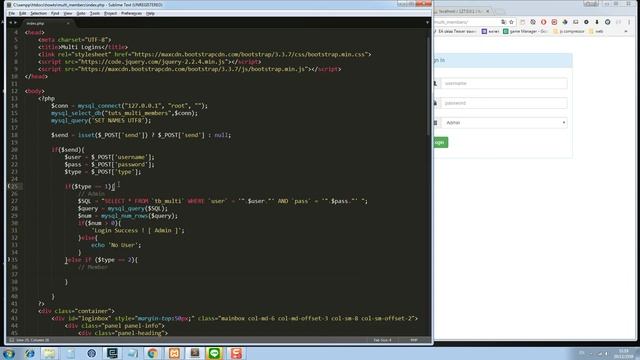This screenshot has height=360, width=640.
Task: Click the download arrow extension icon
Action: pyautogui.click(x=597, y=22)
